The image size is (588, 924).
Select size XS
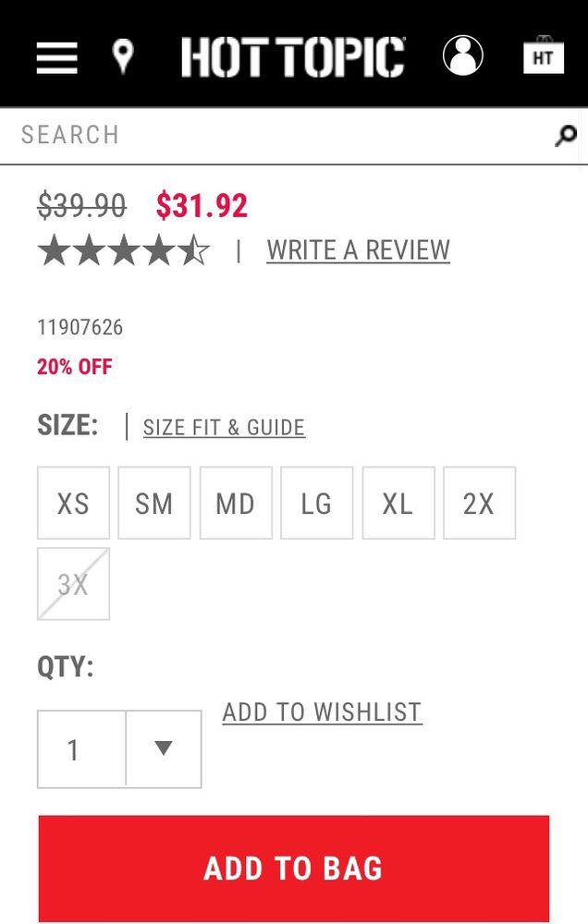pos(73,503)
